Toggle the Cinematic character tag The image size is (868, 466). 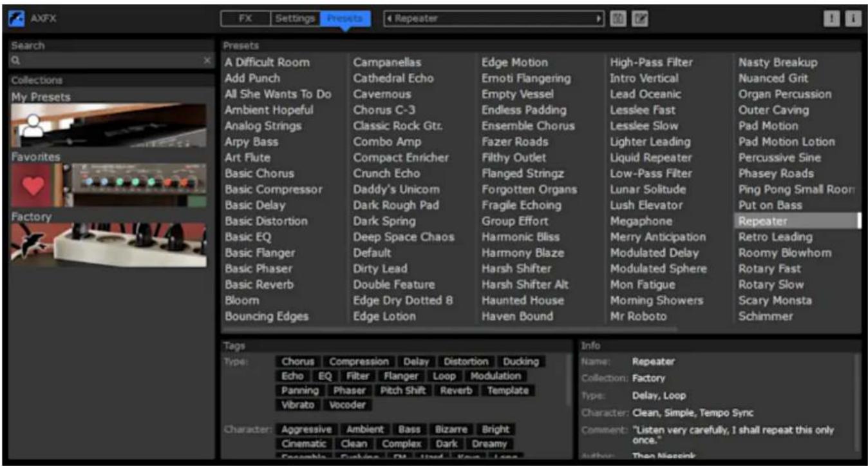point(303,444)
